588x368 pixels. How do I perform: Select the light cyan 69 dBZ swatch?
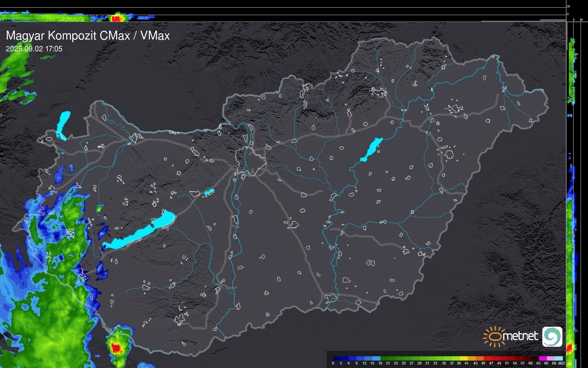point(559,358)
